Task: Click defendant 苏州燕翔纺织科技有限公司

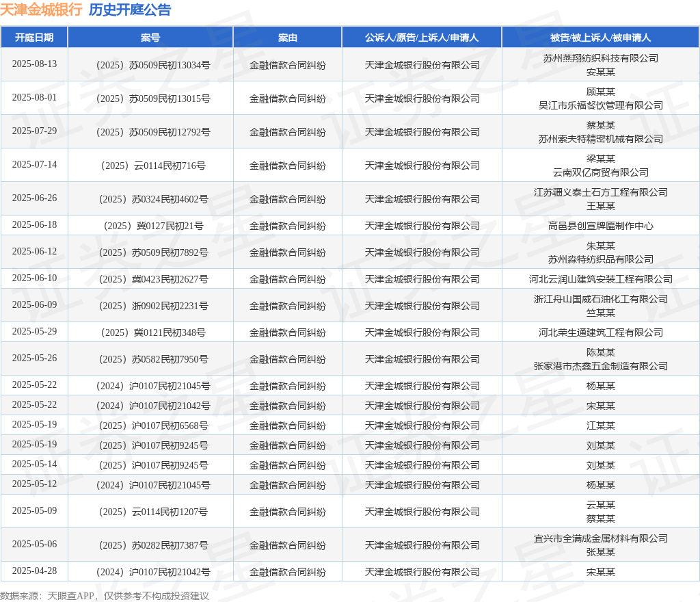Action: click(600, 59)
